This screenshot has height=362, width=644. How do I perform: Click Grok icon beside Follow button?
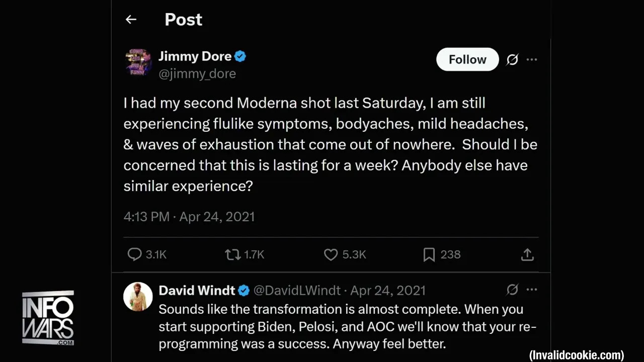tap(512, 60)
